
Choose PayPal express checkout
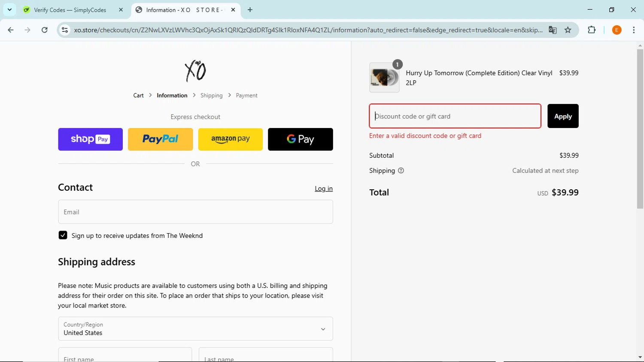[x=160, y=139]
